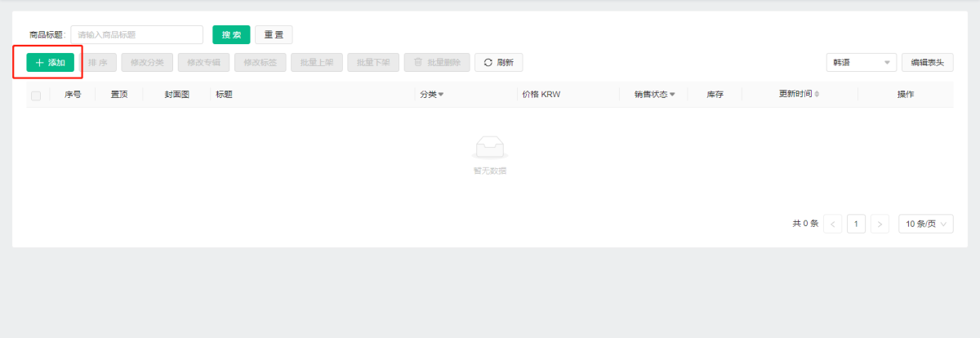Click the 编辑表头 edit header button
980x338 pixels.
click(927, 63)
